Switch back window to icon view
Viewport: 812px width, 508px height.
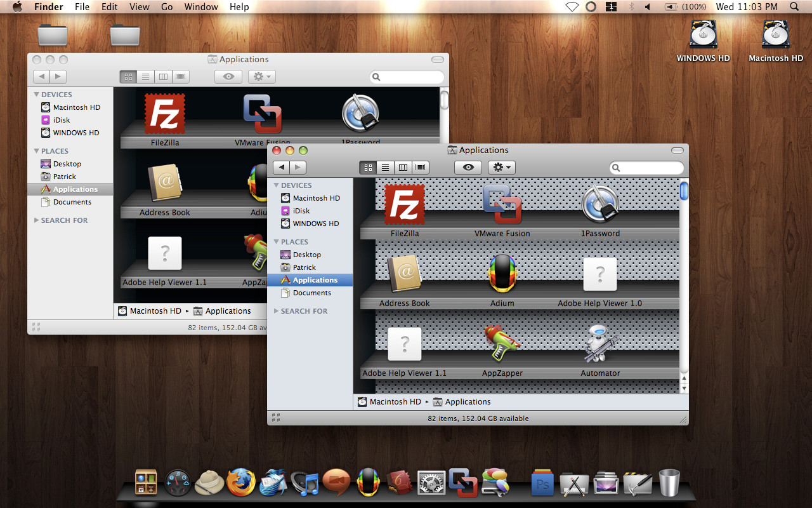point(128,77)
